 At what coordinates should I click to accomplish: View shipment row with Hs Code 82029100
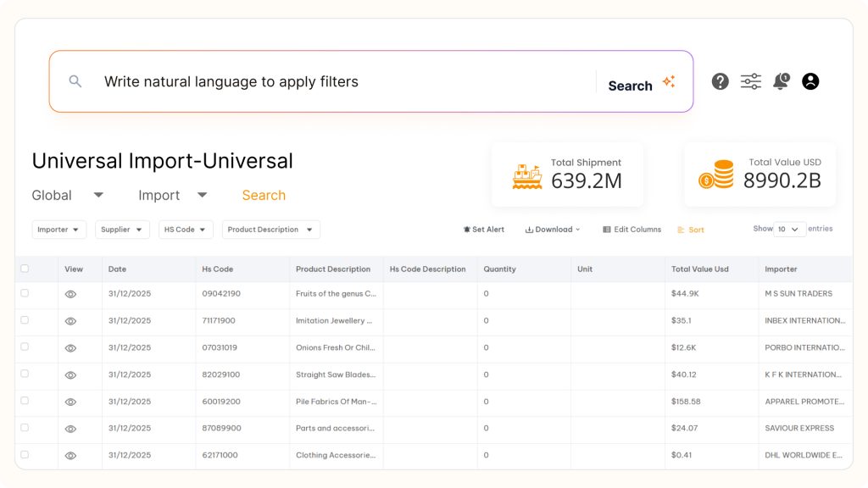click(x=70, y=375)
